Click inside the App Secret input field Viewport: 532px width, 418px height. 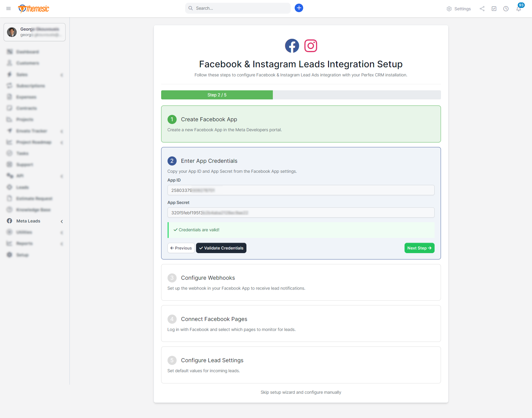coord(301,212)
